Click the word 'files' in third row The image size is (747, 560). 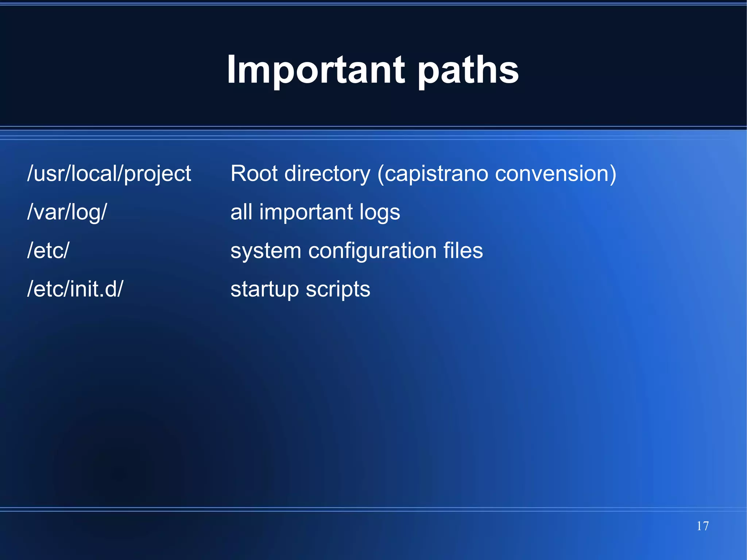point(463,251)
